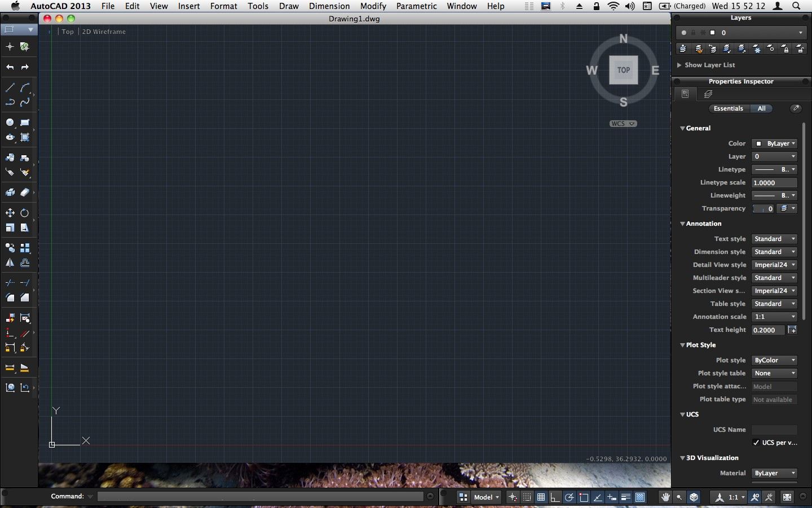The width and height of the screenshot is (812, 508).
Task: Select the Spline tool
Action: coord(24,102)
